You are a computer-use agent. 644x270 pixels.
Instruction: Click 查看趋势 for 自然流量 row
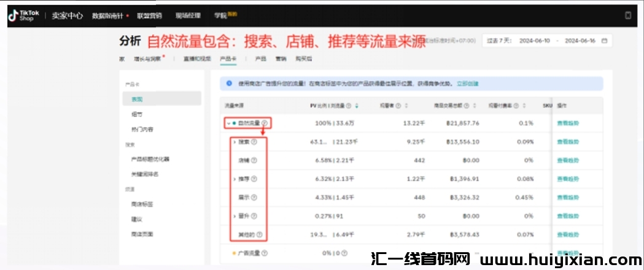tap(567, 123)
